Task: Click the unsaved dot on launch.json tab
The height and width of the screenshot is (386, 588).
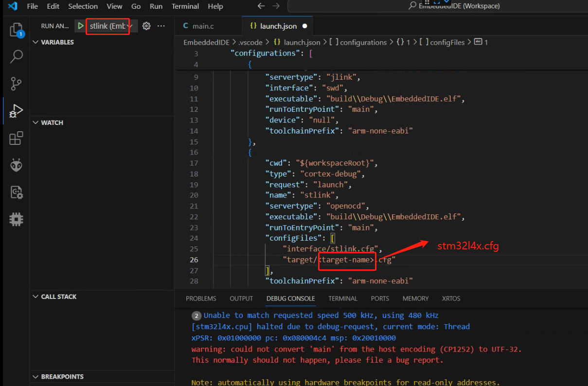Action: (x=304, y=26)
